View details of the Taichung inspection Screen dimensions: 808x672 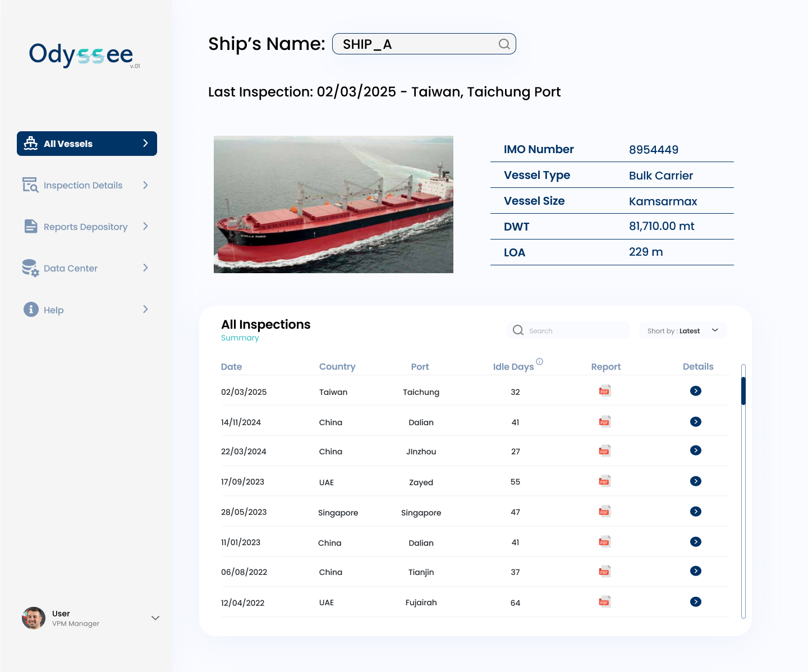pyautogui.click(x=696, y=391)
